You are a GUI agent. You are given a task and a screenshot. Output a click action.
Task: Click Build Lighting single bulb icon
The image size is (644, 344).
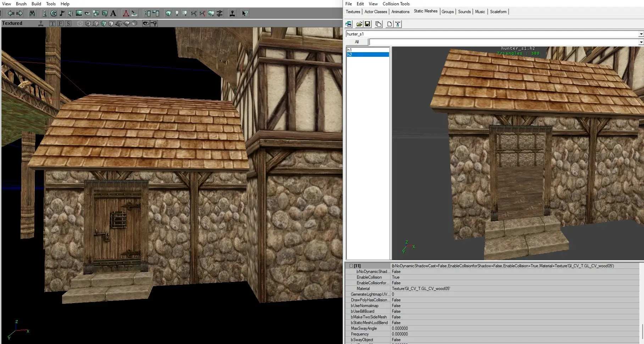click(x=177, y=13)
